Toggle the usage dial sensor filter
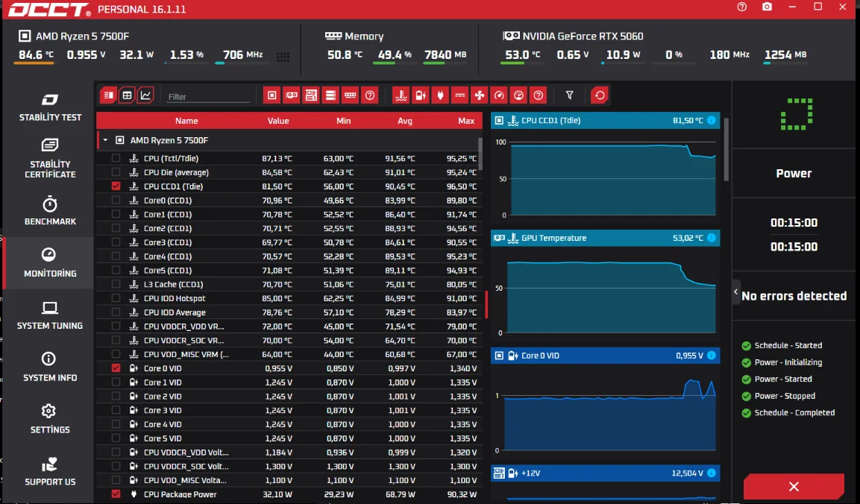Image resolution: width=860 pixels, height=504 pixels. click(x=518, y=95)
